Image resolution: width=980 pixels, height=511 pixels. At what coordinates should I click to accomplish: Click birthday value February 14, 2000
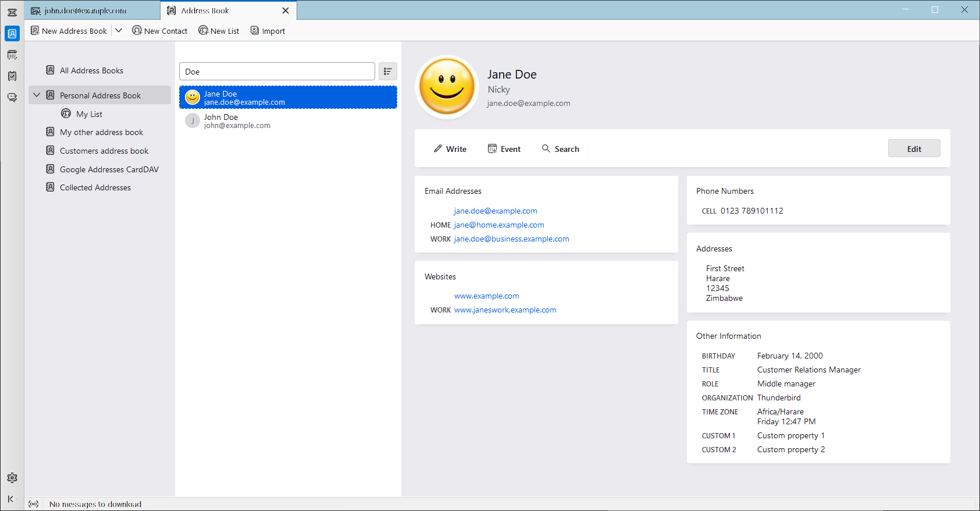[x=790, y=356]
